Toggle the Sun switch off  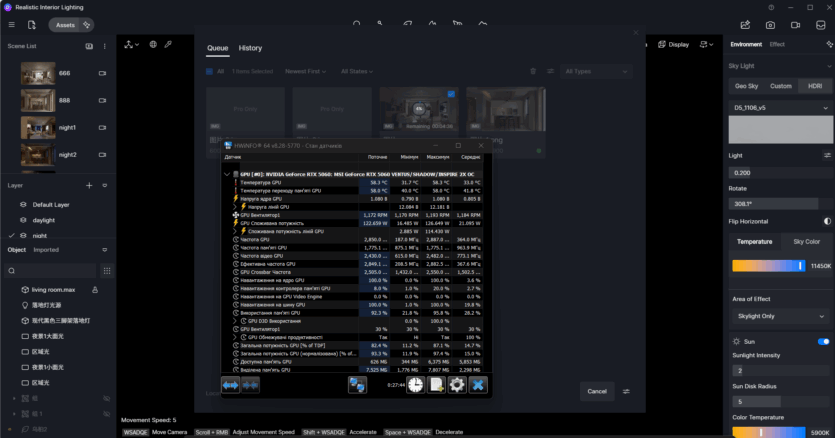[x=824, y=342]
